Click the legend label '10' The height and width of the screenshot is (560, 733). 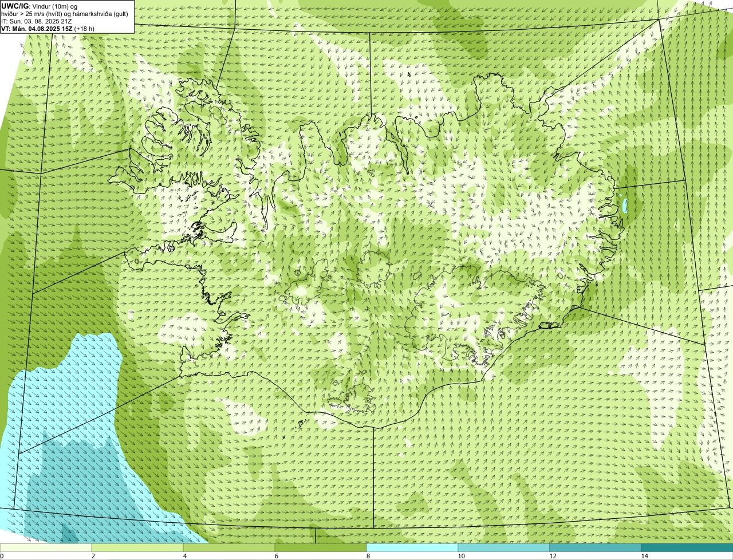pyautogui.click(x=461, y=556)
